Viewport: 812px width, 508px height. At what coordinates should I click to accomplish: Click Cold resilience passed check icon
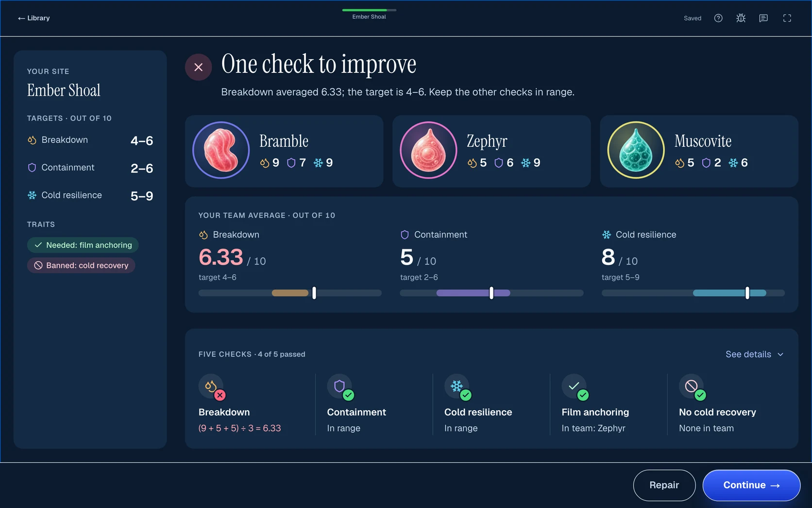458,387
